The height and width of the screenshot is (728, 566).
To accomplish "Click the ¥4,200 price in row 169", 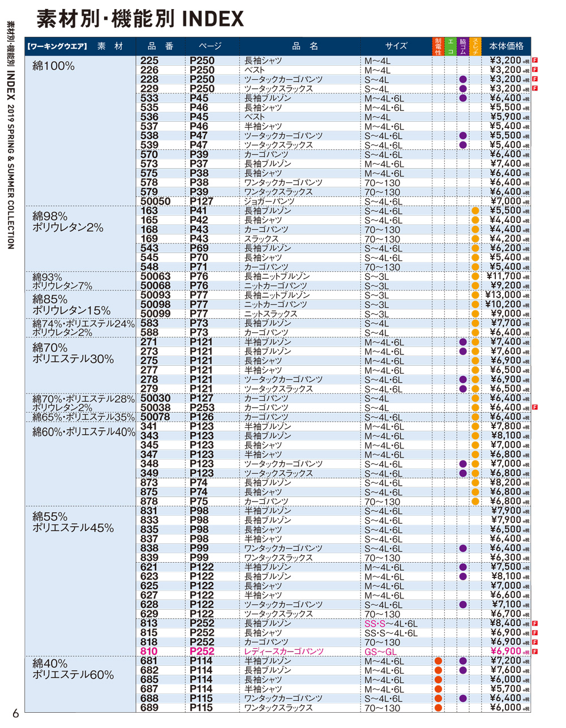I will [x=505, y=239].
